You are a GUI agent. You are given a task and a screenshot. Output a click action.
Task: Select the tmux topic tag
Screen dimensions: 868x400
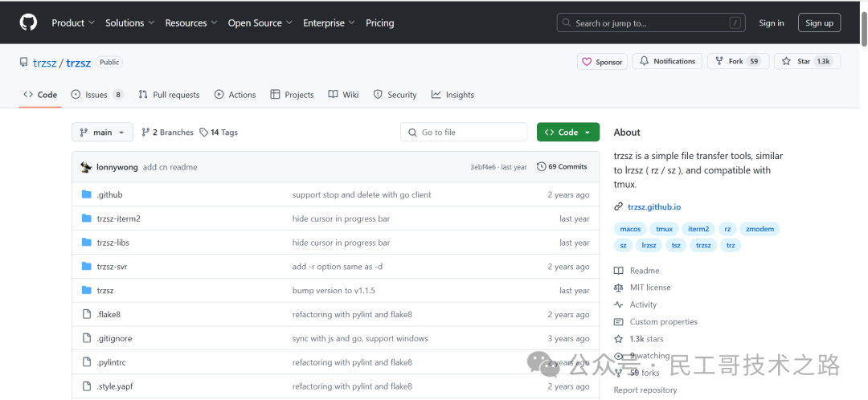coord(665,229)
